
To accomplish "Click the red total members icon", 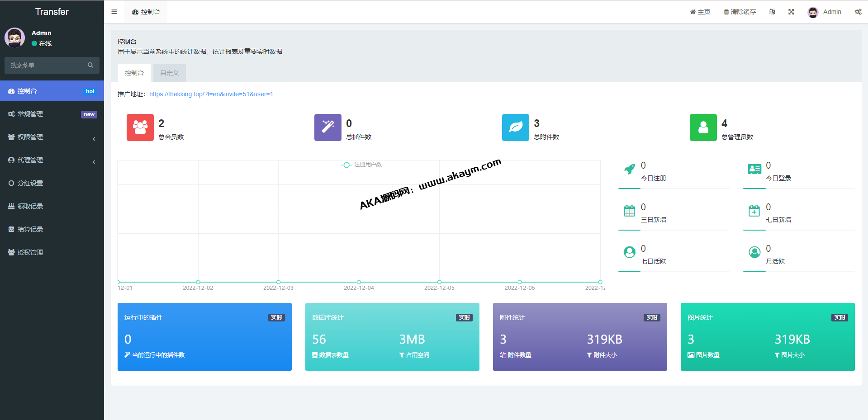I will (140, 127).
